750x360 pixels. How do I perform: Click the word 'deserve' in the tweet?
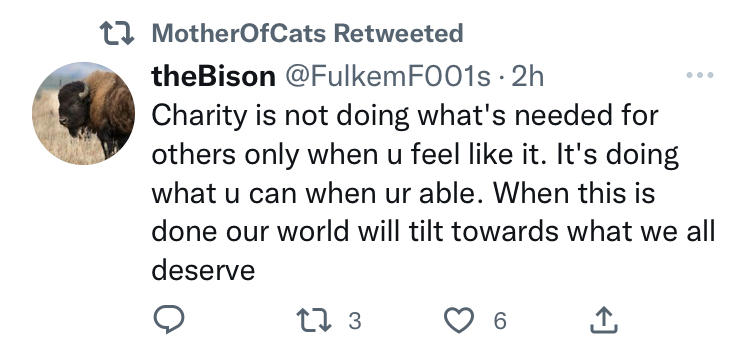pos(203,271)
